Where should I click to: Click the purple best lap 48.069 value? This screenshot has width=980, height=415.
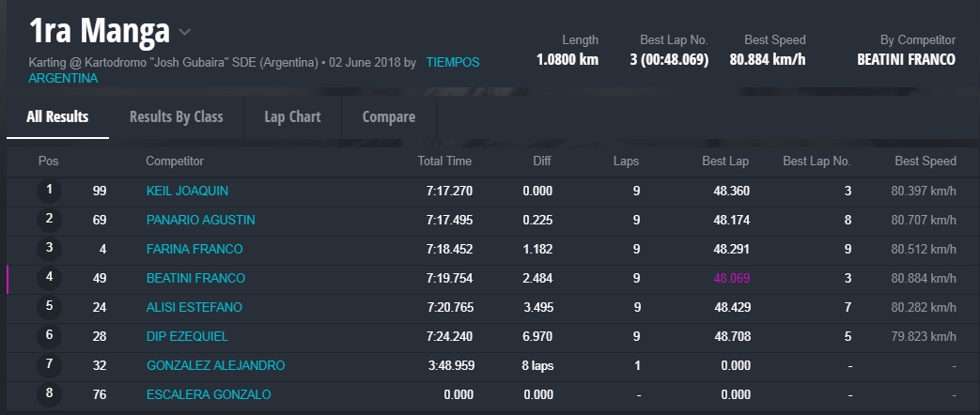coord(731,278)
